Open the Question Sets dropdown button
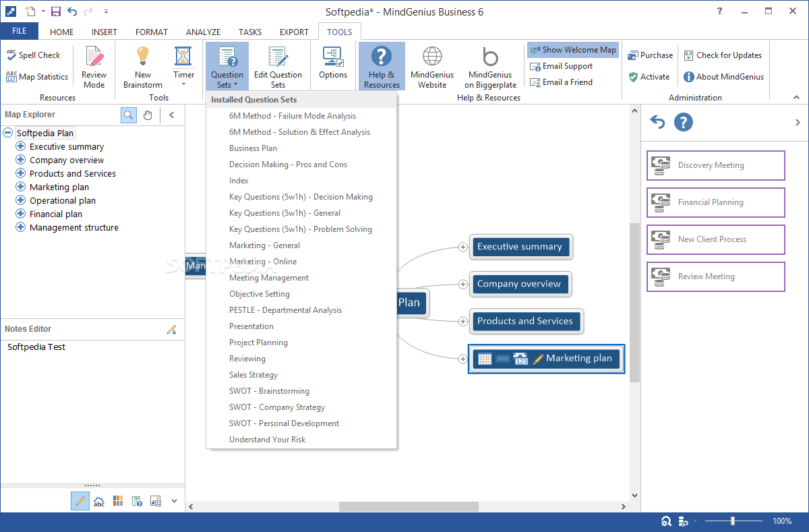The height and width of the screenshot is (532, 809). click(227, 67)
